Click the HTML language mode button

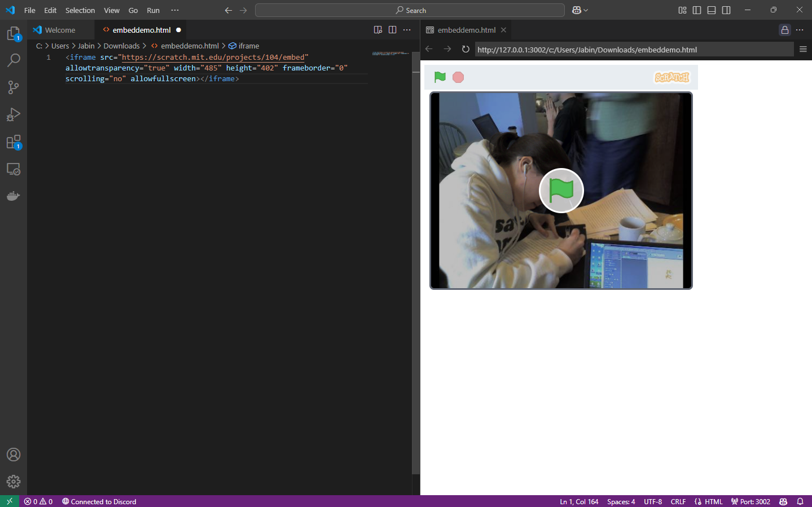pyautogui.click(x=709, y=501)
